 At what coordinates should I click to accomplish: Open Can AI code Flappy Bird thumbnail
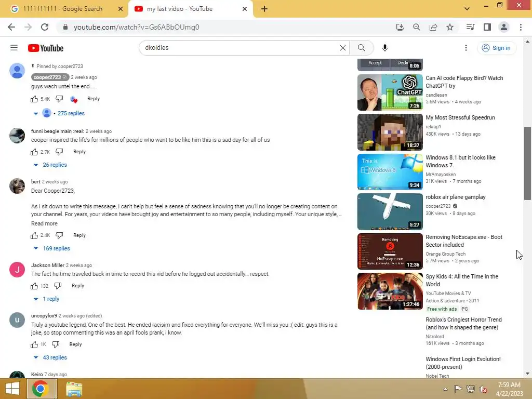[390, 92]
